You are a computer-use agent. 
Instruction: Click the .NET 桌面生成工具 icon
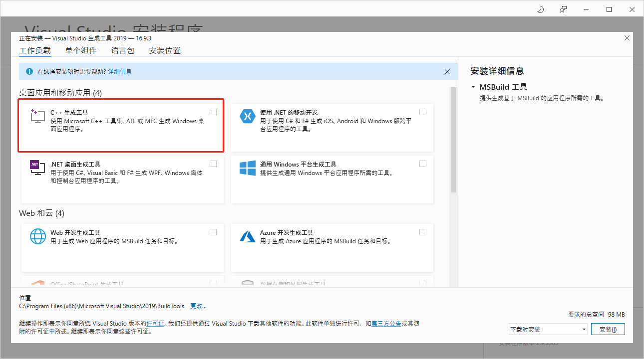pyautogui.click(x=38, y=168)
